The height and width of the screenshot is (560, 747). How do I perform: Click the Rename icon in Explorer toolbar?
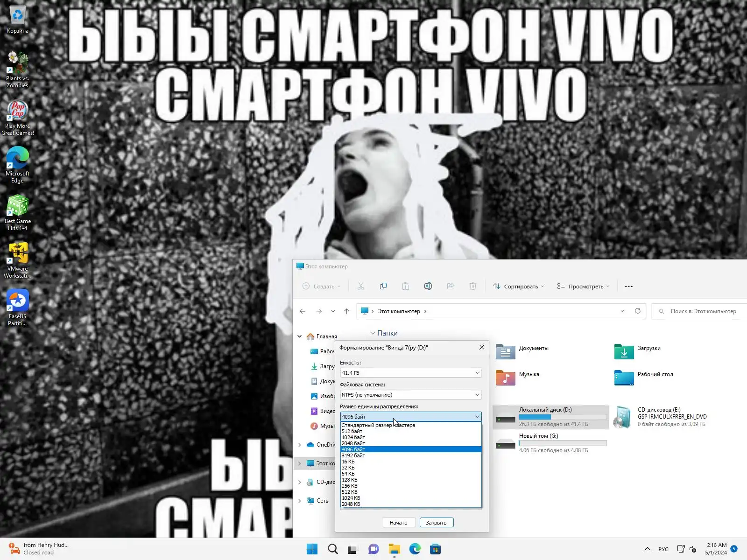click(x=428, y=286)
